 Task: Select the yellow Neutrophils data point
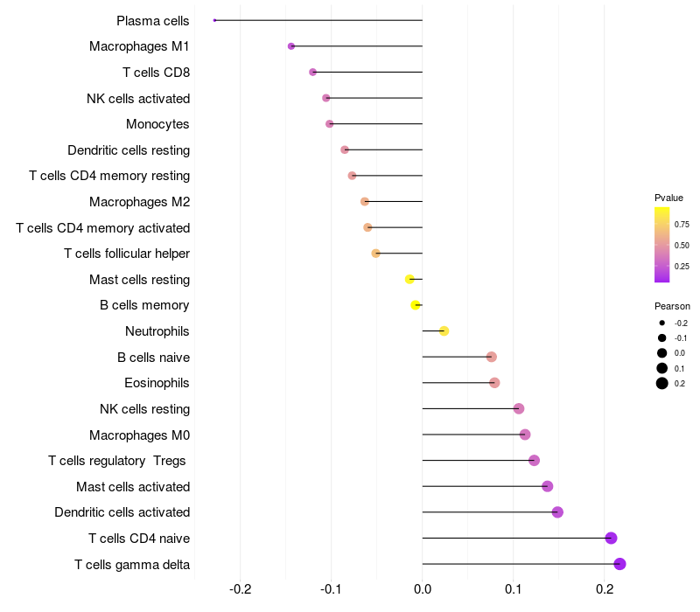point(444,331)
